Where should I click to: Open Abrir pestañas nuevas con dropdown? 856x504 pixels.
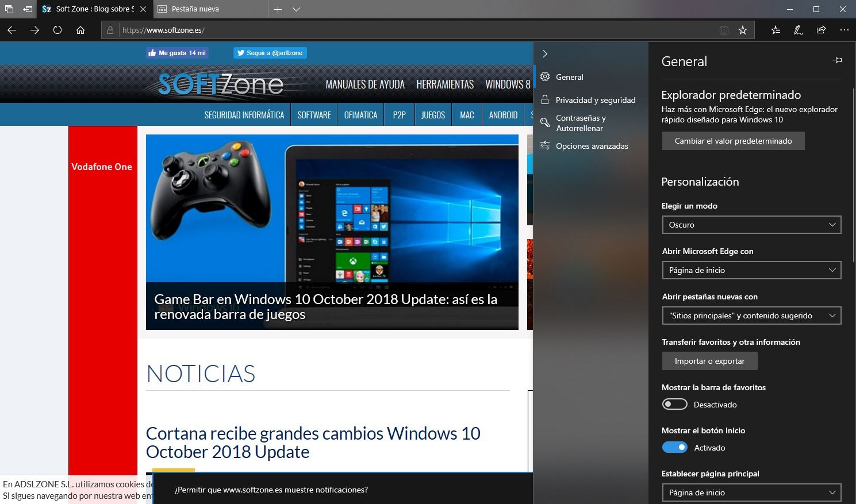(x=751, y=316)
